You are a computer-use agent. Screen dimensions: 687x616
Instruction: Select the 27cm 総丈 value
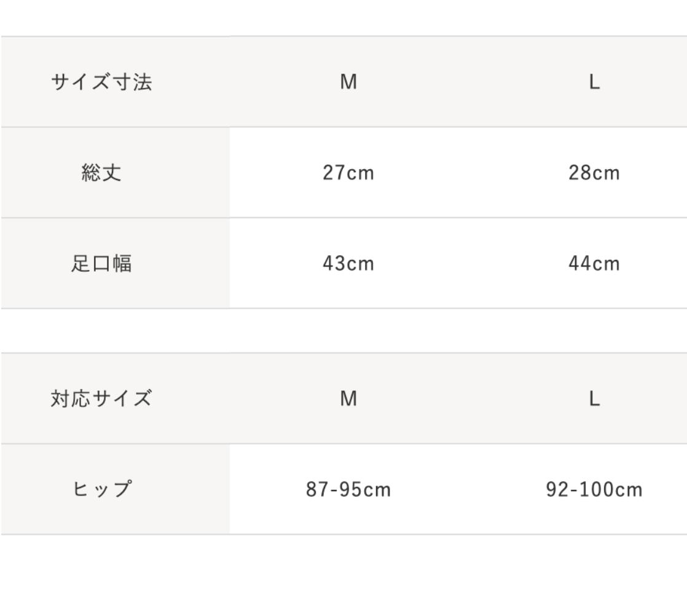348,173
